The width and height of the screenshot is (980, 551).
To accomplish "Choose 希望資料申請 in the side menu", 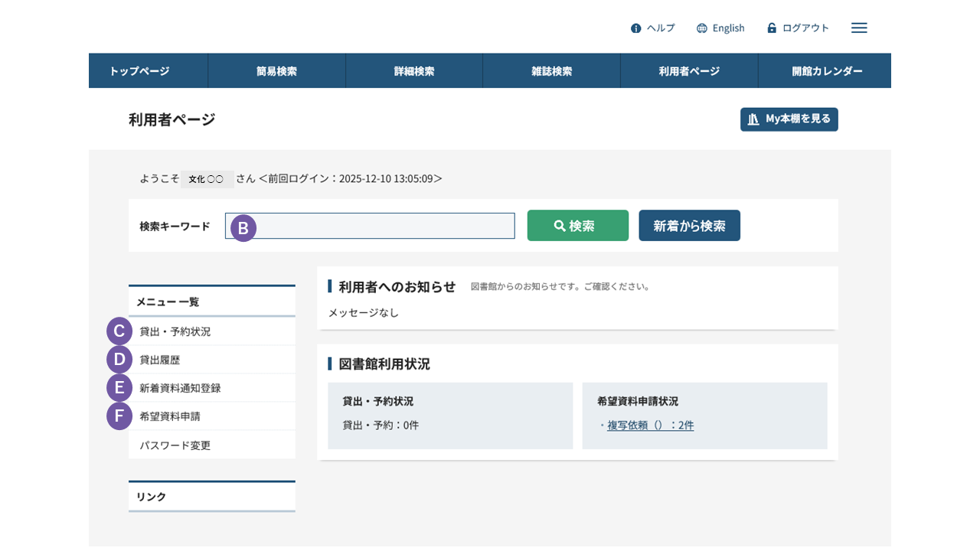I will point(170,416).
